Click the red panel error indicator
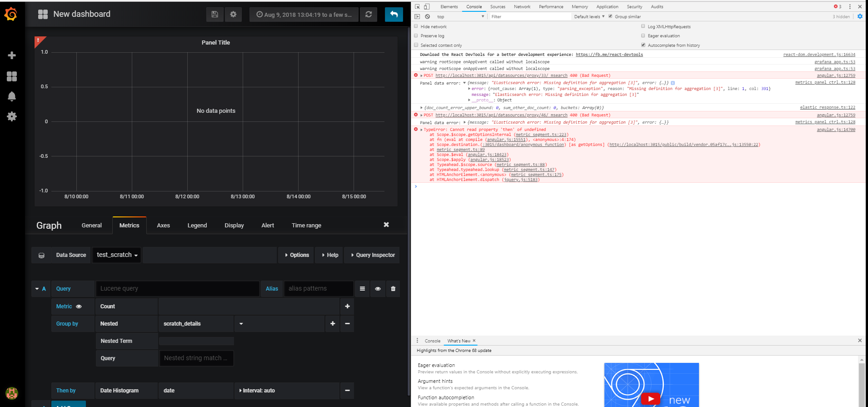 click(39, 40)
